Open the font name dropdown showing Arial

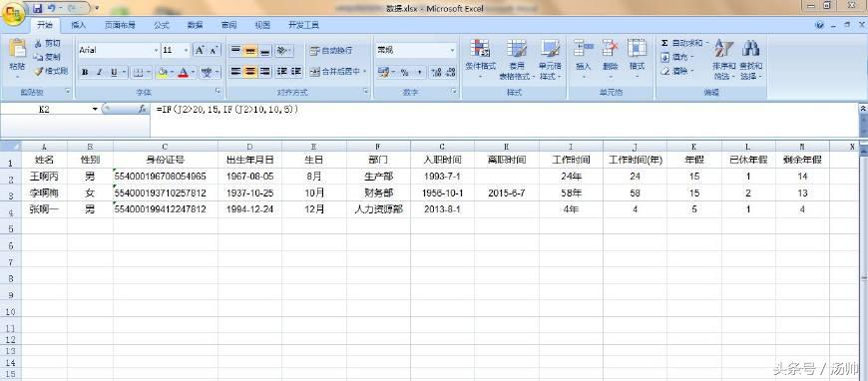156,50
